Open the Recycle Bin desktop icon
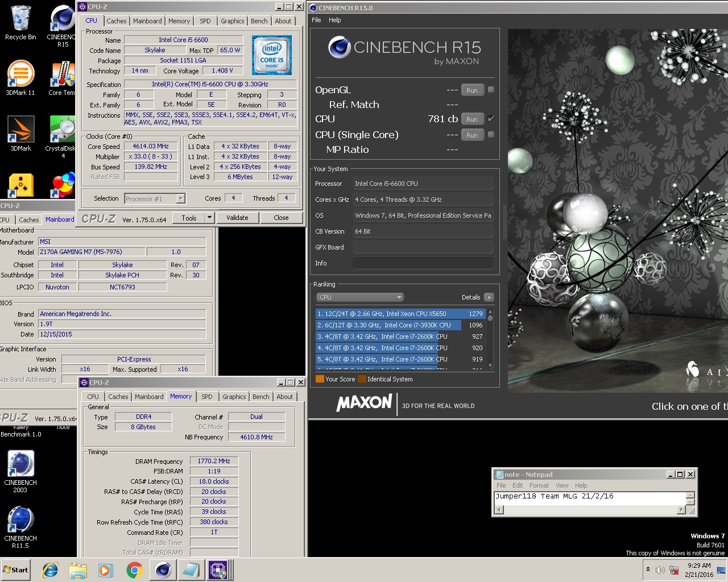 [20, 23]
